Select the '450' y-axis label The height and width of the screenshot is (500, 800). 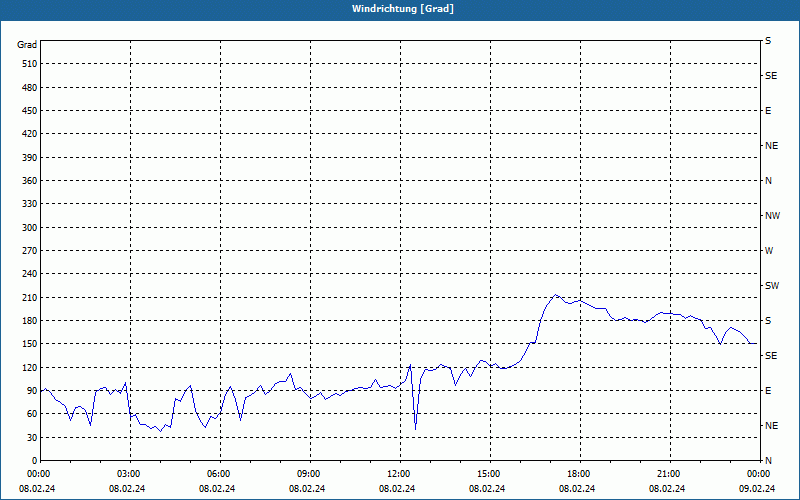[30, 111]
